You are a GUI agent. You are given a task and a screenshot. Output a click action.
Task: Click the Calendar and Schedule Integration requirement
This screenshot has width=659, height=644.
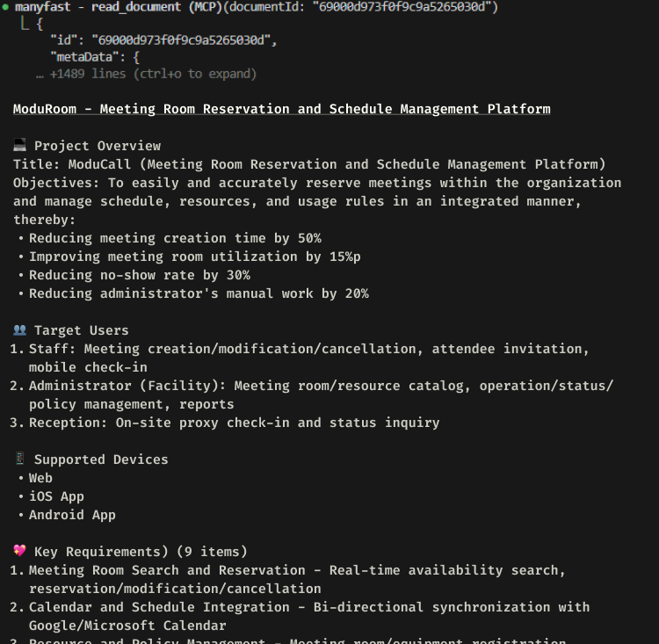(x=300, y=616)
